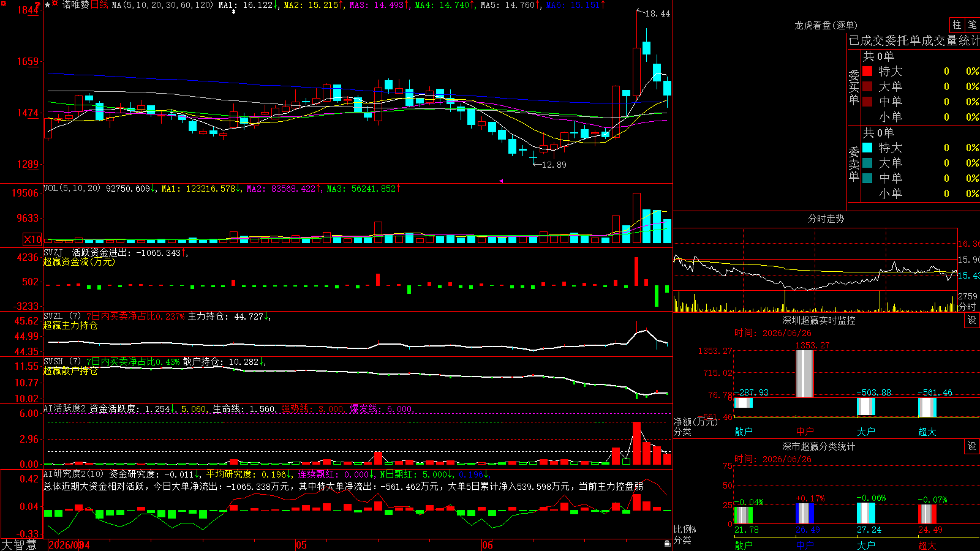Viewport: 980px width, 551px height.
Task: Click the green 散户 bar showing 21.78
Action: [x=744, y=515]
